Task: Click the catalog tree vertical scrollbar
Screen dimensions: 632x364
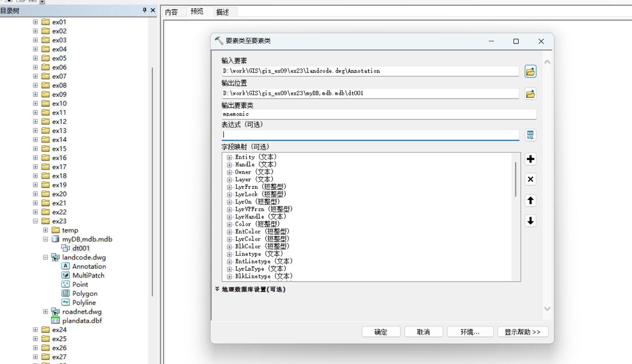Action: click(x=152, y=182)
